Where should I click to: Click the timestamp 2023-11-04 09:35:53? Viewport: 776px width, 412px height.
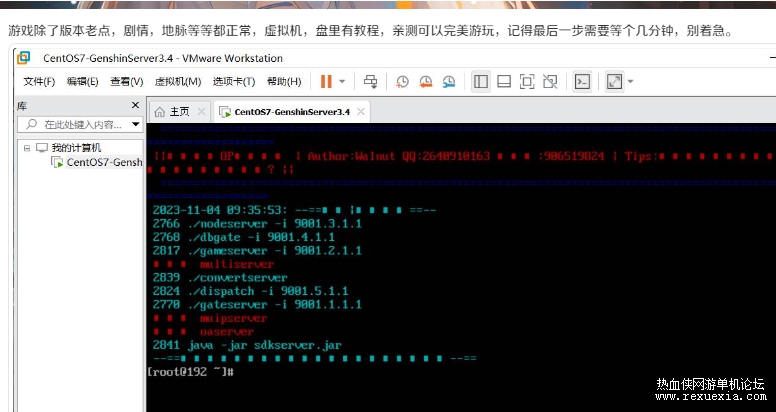pyautogui.click(x=218, y=209)
